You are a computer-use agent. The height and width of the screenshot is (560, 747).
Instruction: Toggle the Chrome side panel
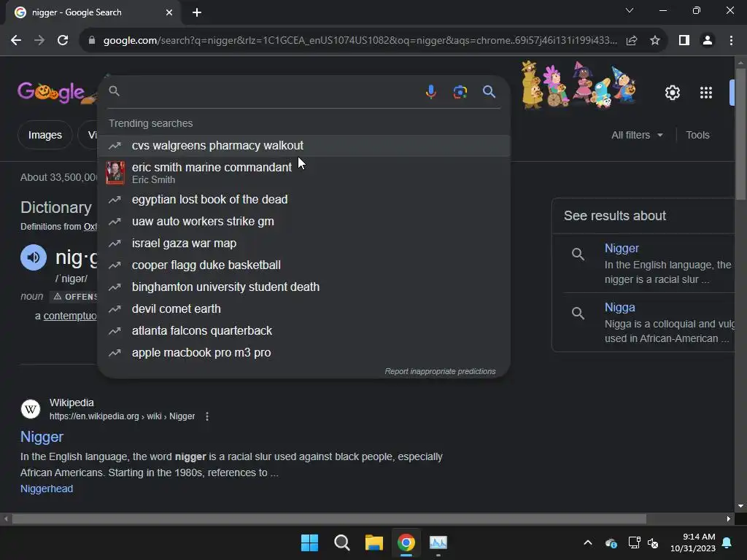(x=684, y=41)
